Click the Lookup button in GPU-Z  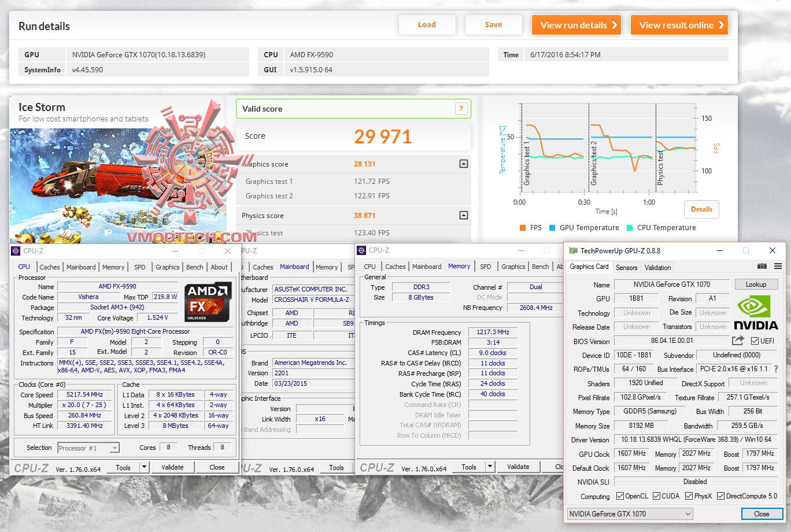756,285
